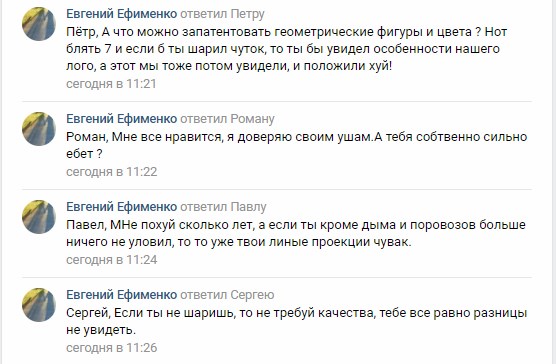Follow the 'ответил Роману' reply link

227,119
